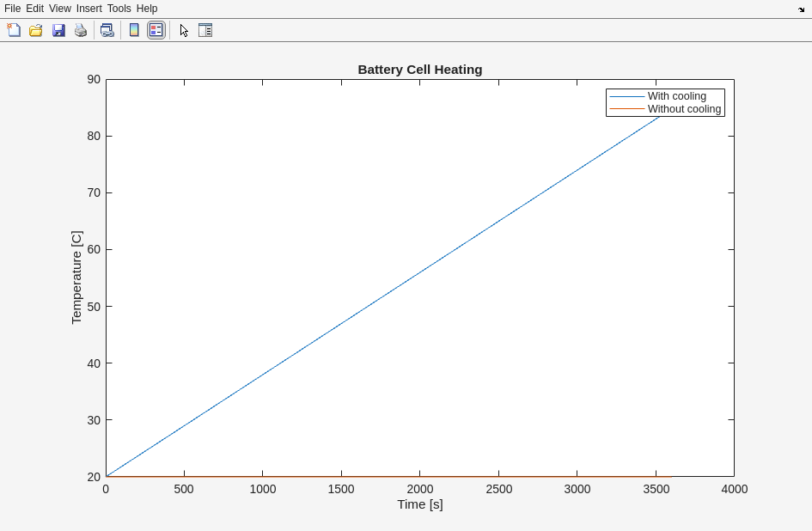The image size is (812, 531).
Task: Toggle the Insert Colorbar button
Action: [x=134, y=30]
